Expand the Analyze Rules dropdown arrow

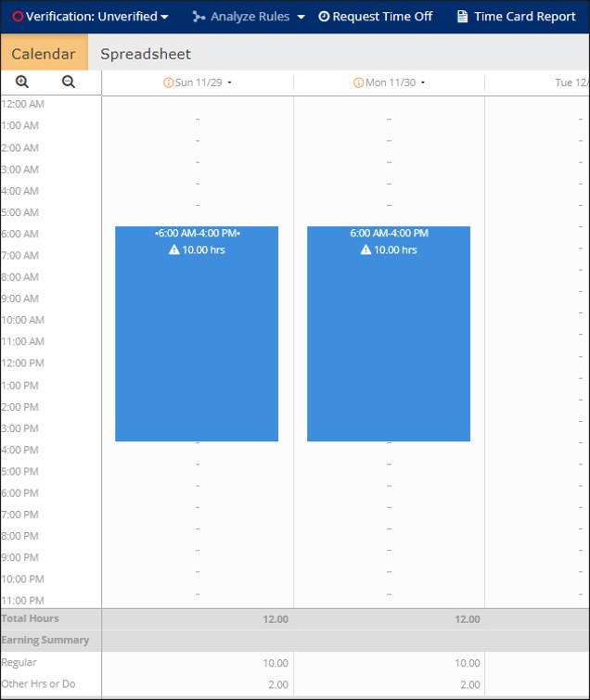click(x=301, y=17)
